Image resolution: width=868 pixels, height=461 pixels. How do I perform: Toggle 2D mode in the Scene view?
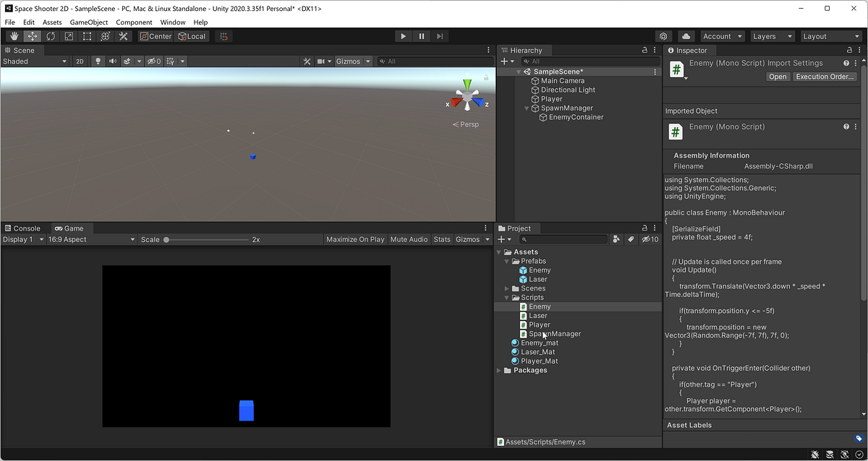(x=80, y=61)
